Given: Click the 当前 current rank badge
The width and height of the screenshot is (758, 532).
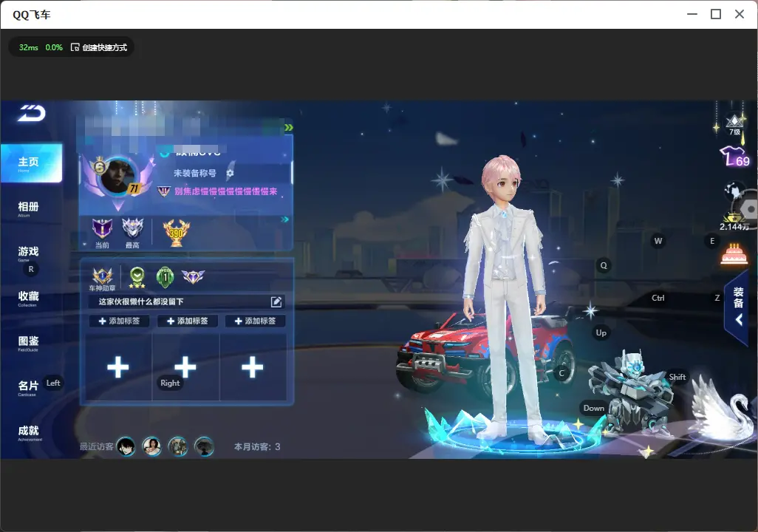Looking at the screenshot, I should 102,232.
